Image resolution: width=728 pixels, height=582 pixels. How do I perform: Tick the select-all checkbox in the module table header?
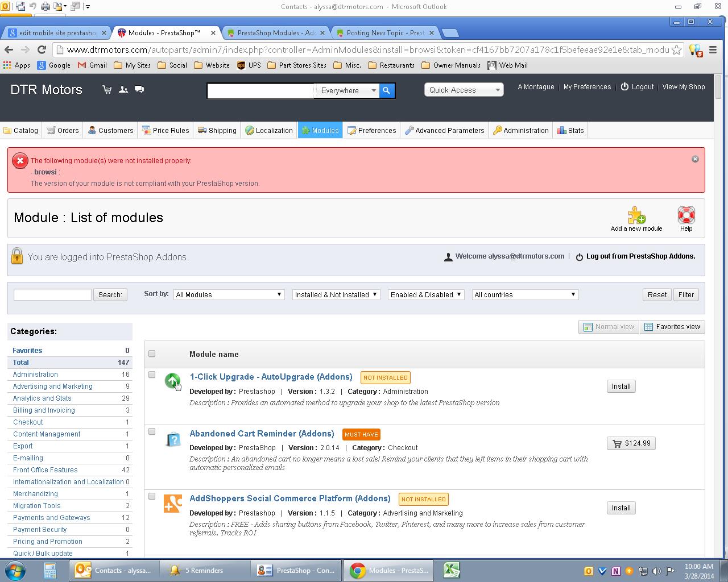tap(152, 354)
